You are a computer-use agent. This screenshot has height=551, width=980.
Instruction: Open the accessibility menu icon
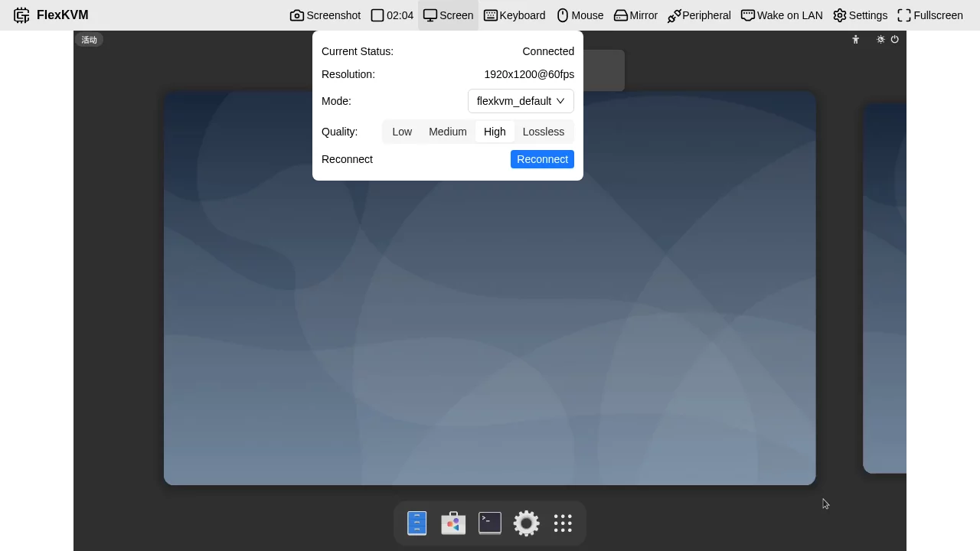click(856, 40)
